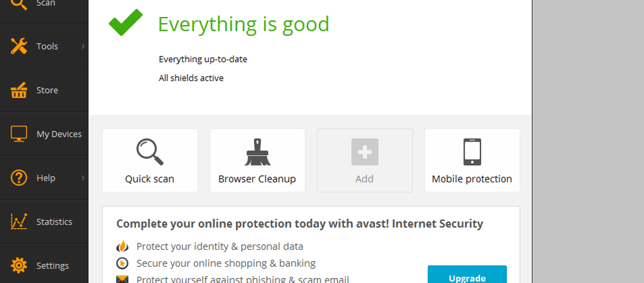
Task: Launch Browser Cleanup broom tile
Action: point(257,160)
